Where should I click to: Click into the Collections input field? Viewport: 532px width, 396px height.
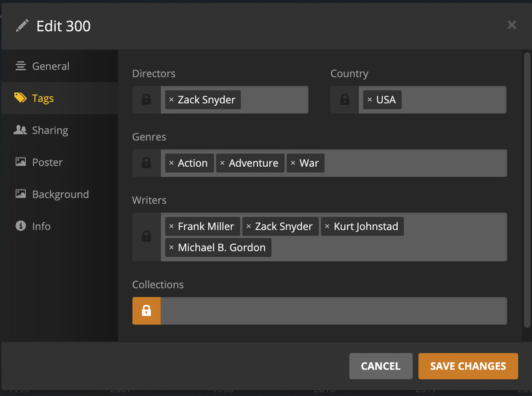click(x=333, y=311)
